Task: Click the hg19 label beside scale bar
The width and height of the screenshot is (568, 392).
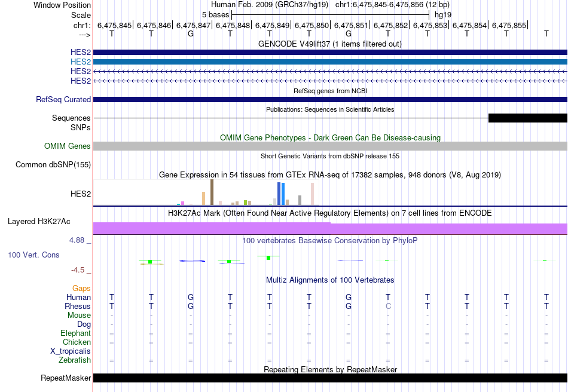Action: click(x=442, y=15)
